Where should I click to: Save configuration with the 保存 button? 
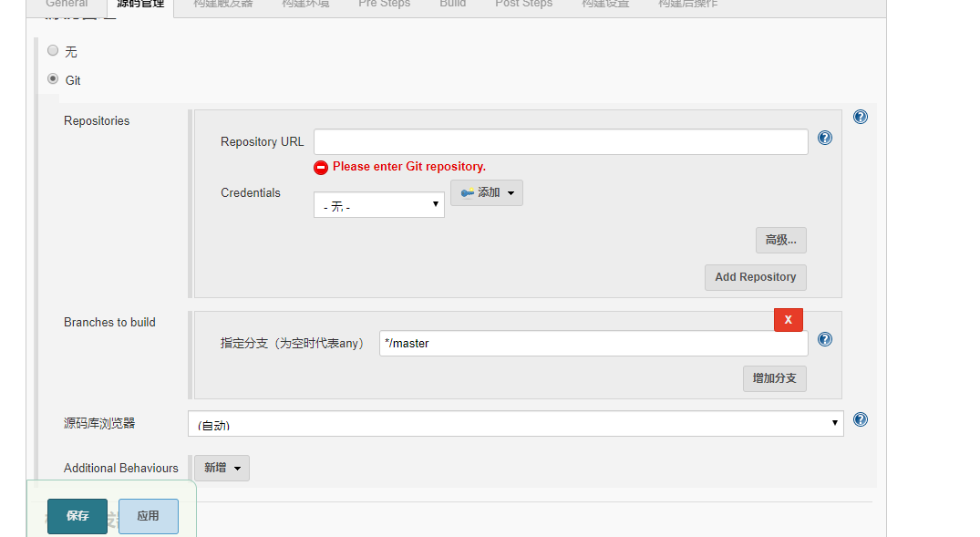coord(77,516)
